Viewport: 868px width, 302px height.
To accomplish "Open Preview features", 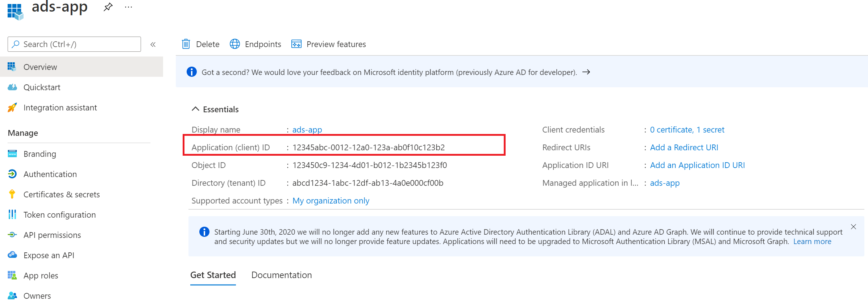I will (329, 44).
